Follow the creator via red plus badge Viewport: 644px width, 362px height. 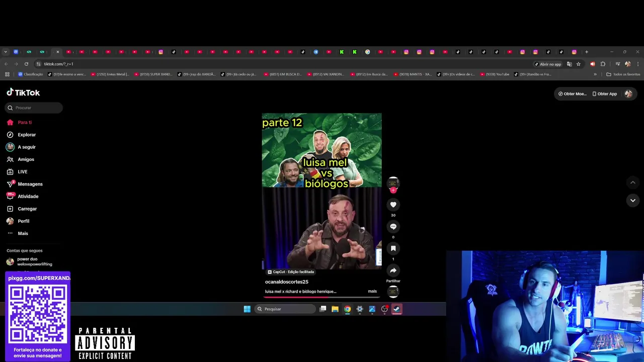tap(393, 190)
